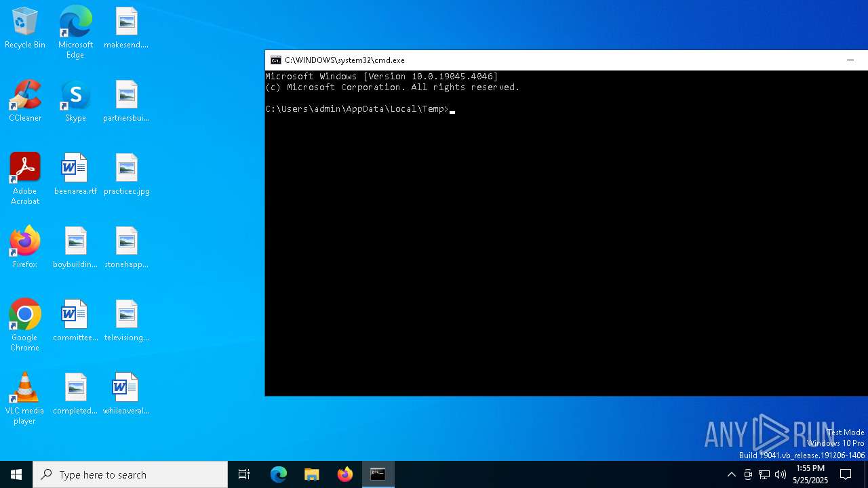Open the network status tray icon

tap(764, 474)
